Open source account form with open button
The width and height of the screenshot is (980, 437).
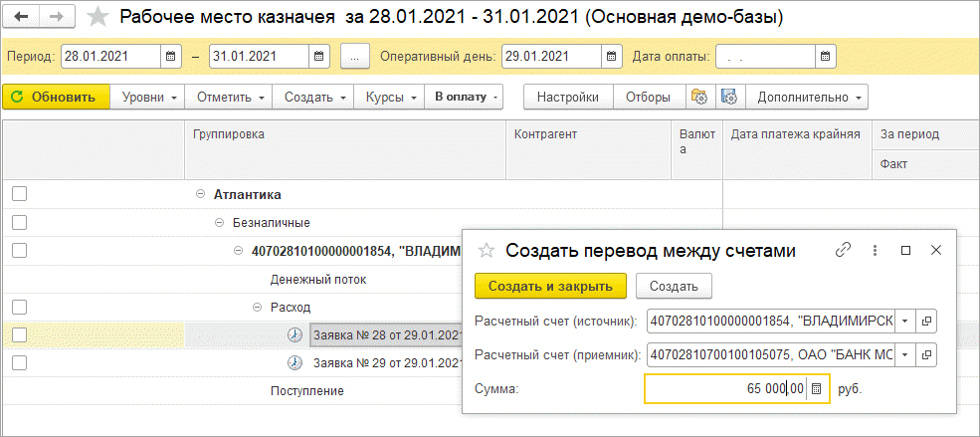927,321
